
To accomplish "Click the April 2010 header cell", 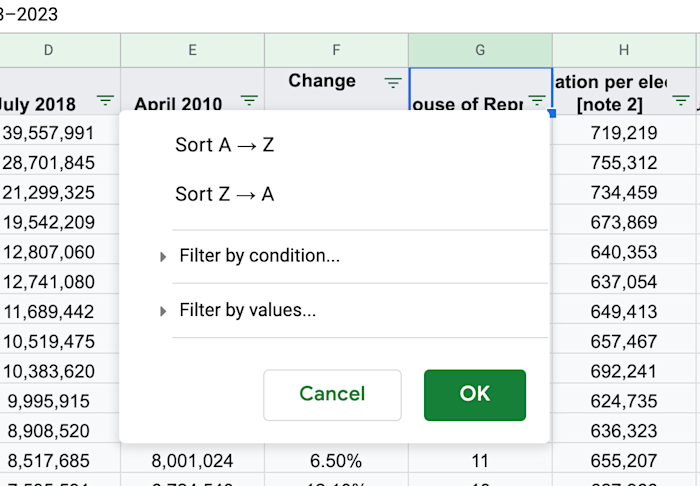I will pyautogui.click(x=192, y=89).
